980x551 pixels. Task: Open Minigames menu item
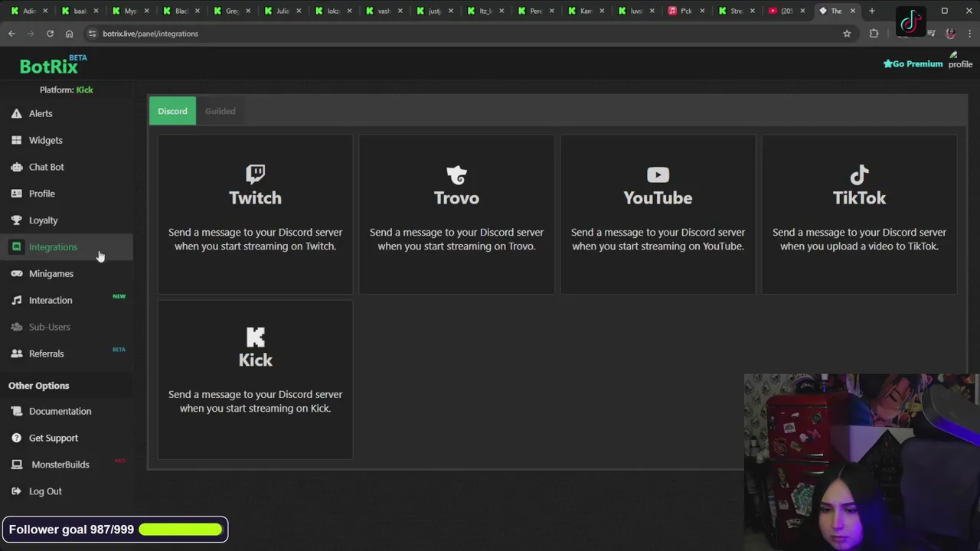[x=51, y=274]
